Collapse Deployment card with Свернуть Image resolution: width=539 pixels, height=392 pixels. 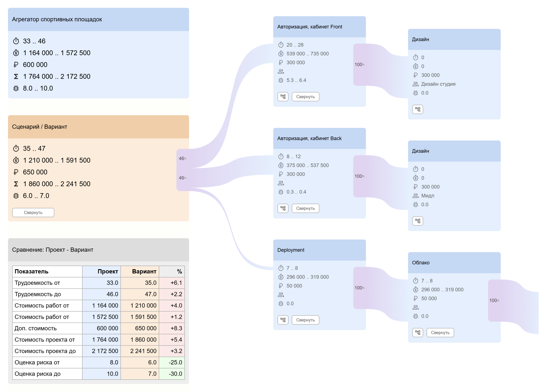(x=305, y=320)
